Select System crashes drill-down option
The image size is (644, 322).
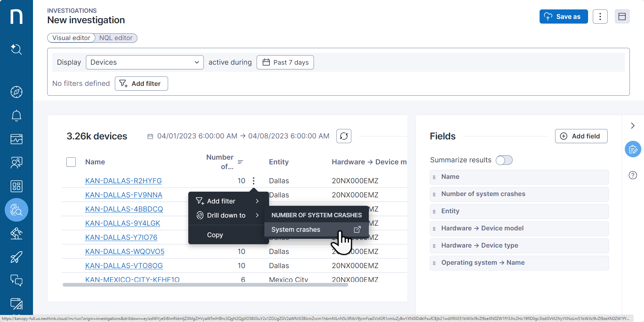pyautogui.click(x=296, y=230)
